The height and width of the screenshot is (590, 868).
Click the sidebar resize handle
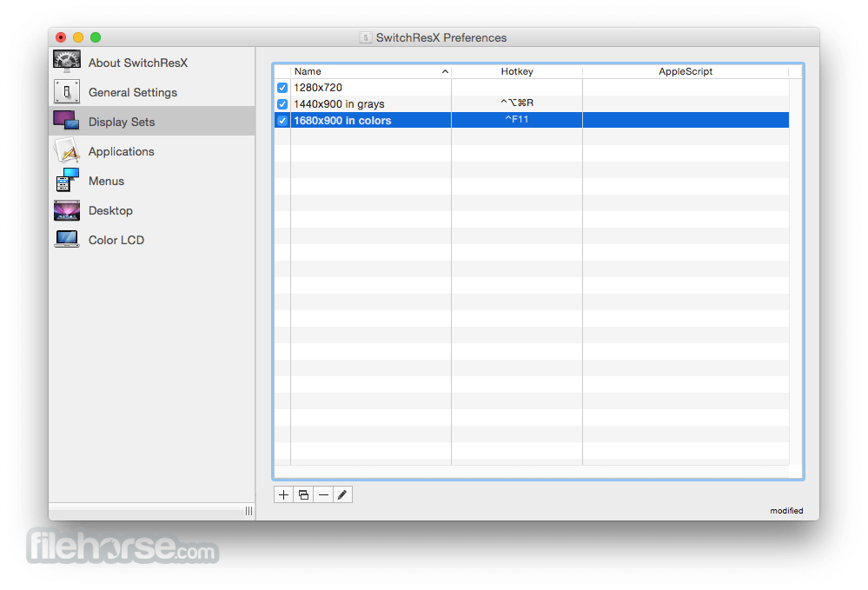[248, 511]
